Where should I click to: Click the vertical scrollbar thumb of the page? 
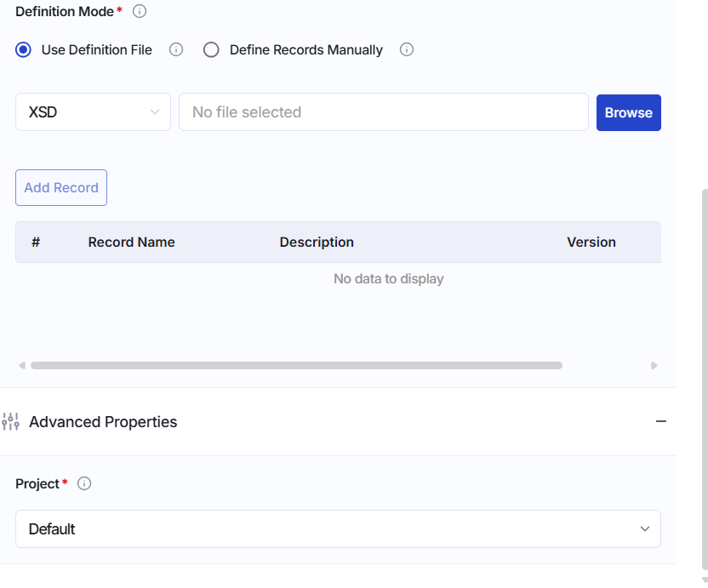pyautogui.click(x=705, y=380)
